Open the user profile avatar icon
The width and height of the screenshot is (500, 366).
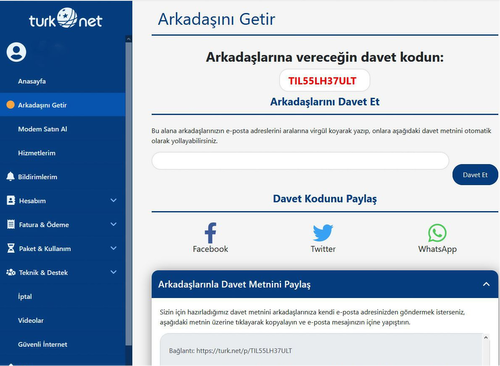[x=16, y=52]
